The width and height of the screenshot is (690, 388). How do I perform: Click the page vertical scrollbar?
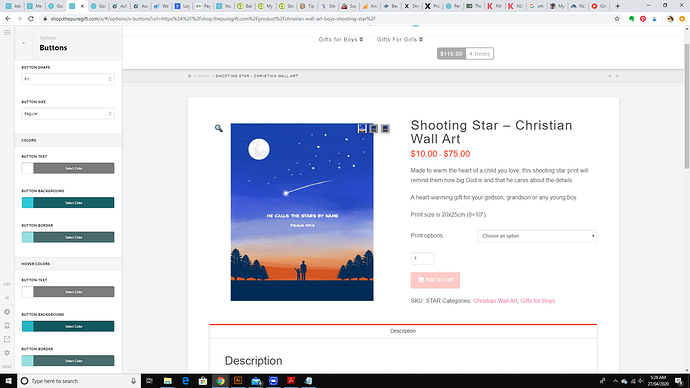[687, 106]
